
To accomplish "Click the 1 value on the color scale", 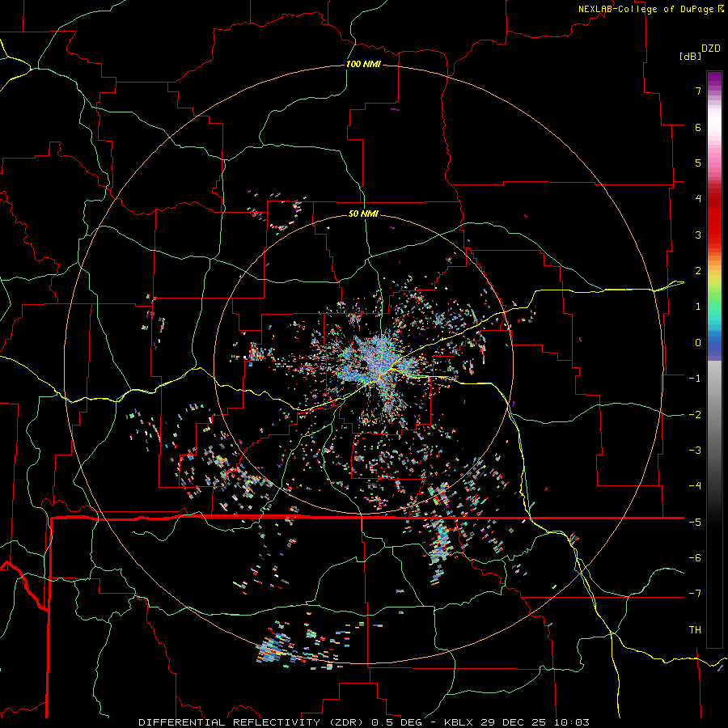I will 698,307.
